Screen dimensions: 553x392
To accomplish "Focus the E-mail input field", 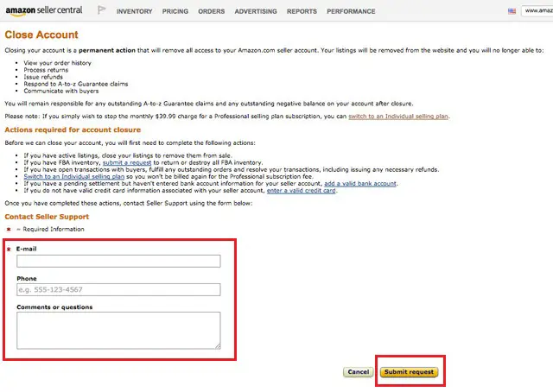I will [x=118, y=261].
